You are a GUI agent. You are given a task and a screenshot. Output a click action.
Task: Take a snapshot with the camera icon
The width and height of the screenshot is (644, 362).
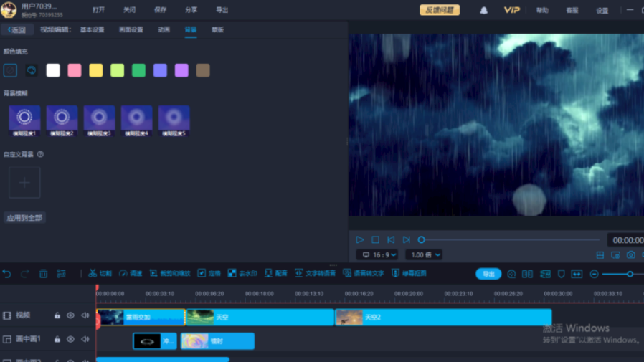[630, 255]
